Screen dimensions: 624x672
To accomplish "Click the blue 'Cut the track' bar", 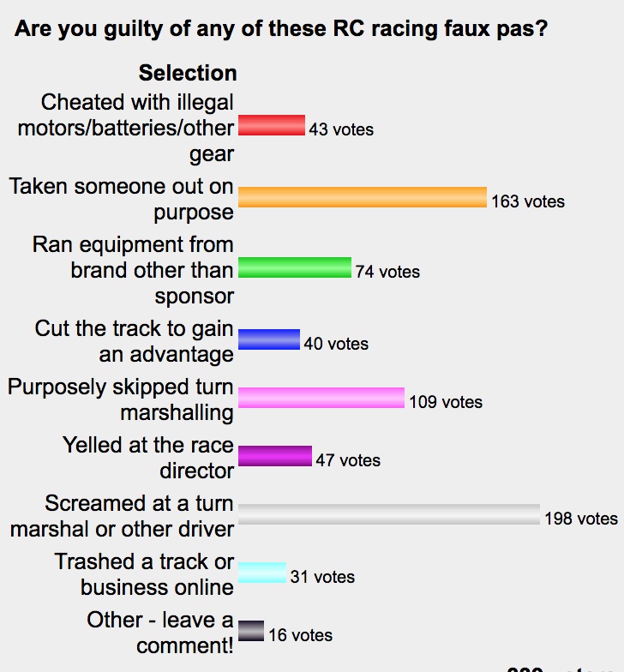I will point(269,339).
